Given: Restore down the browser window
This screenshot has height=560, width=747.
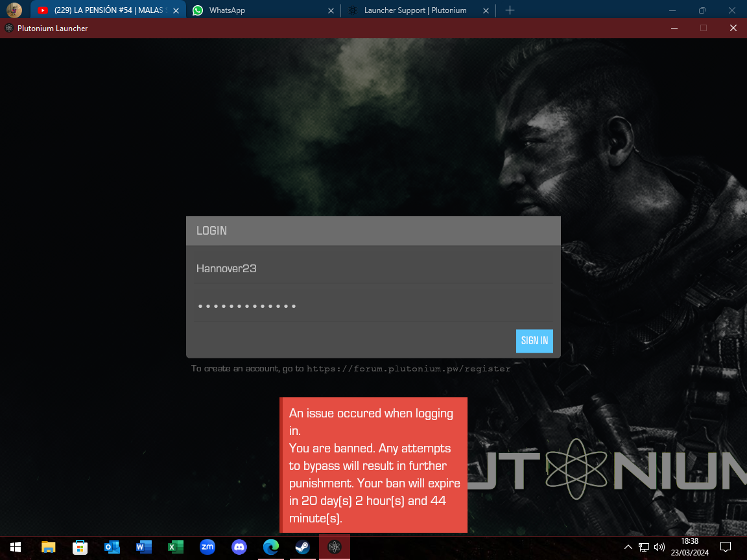Looking at the screenshot, I should click(702, 10).
